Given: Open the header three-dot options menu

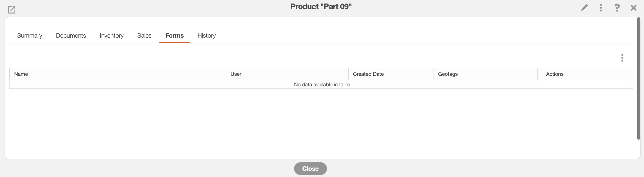Looking at the screenshot, I should point(601,8).
